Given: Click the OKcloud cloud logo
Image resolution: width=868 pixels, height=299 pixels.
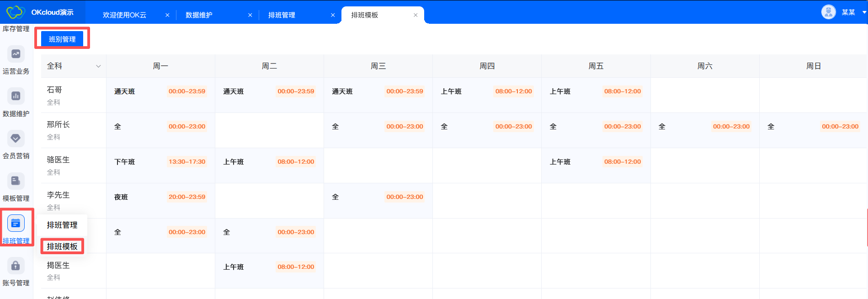Looking at the screenshot, I should [x=15, y=12].
